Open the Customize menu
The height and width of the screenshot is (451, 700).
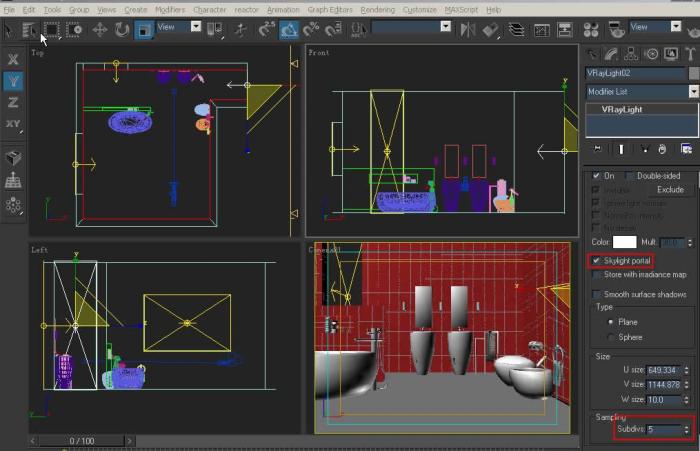420,9
